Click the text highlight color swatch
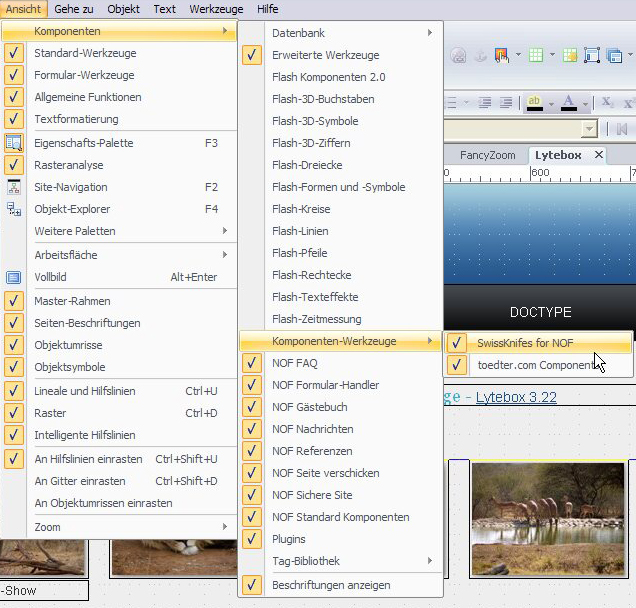The height and width of the screenshot is (608, 636). coord(535,103)
